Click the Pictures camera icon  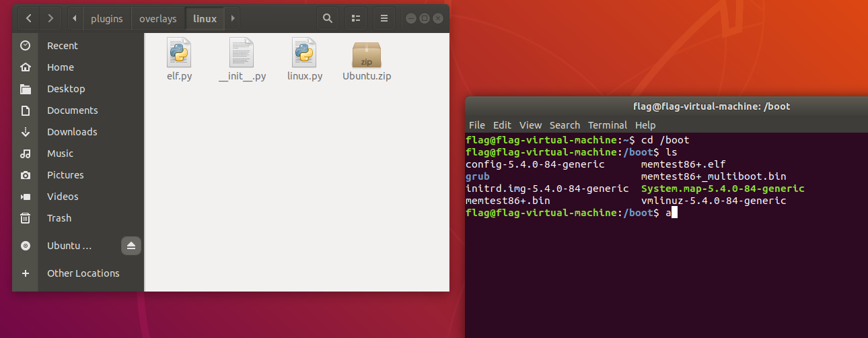[26, 175]
